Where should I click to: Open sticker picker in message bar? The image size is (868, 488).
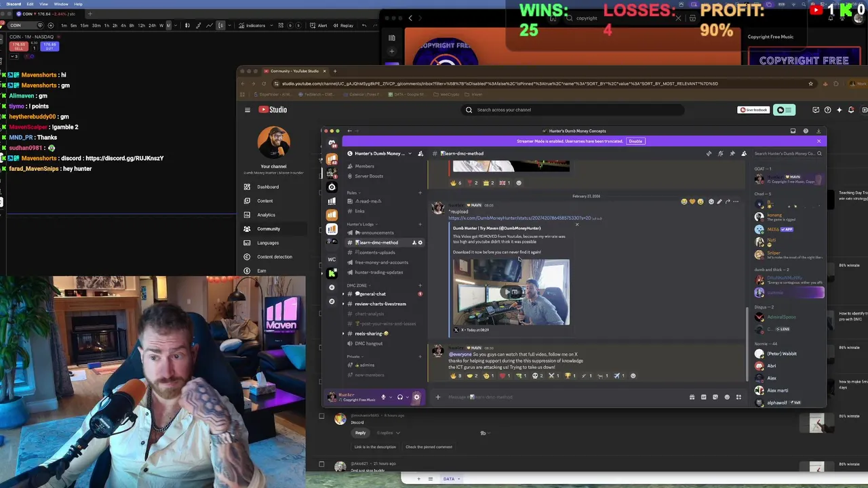(715, 397)
